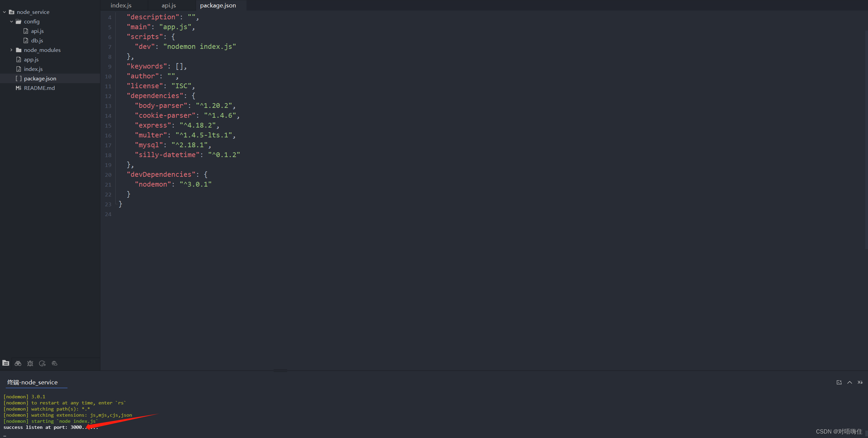Expand the node_modules folder

[x=12, y=50]
